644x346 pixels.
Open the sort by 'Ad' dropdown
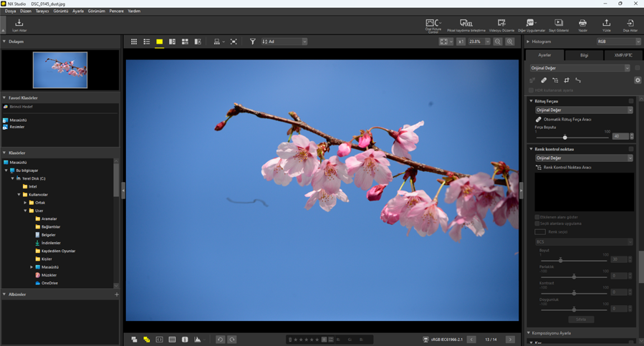pos(284,42)
